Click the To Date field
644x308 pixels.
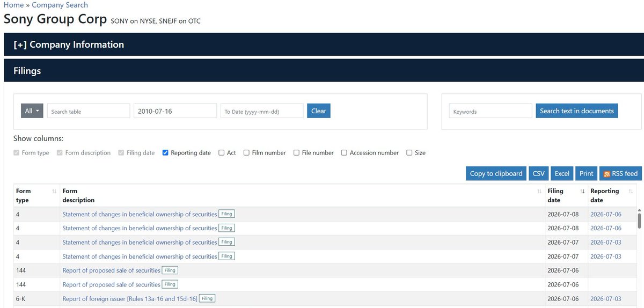(262, 111)
